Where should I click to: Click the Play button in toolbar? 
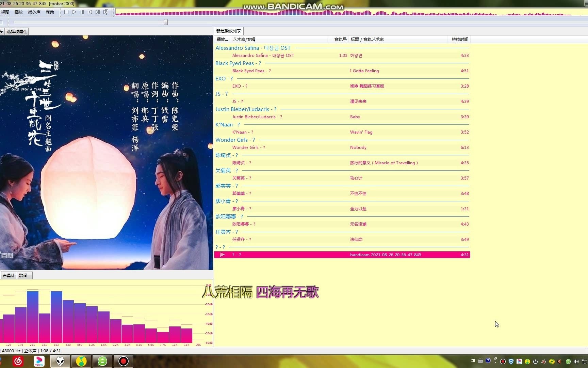click(74, 12)
